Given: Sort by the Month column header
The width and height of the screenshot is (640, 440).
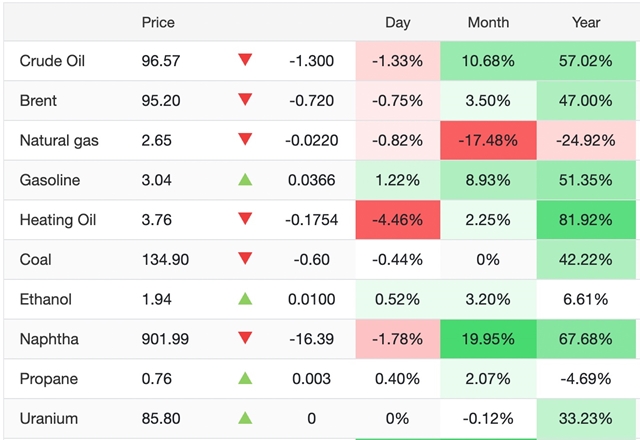Looking at the screenshot, I should coord(488,22).
